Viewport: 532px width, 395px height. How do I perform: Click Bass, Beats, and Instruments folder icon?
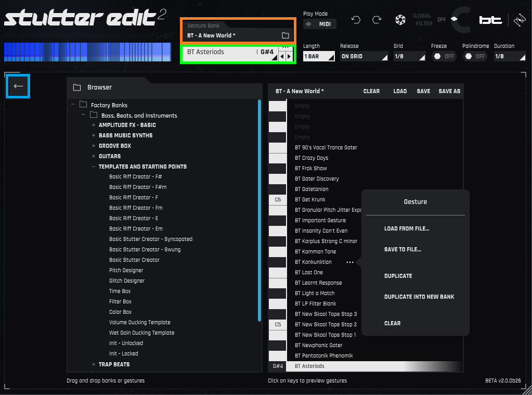(94, 115)
